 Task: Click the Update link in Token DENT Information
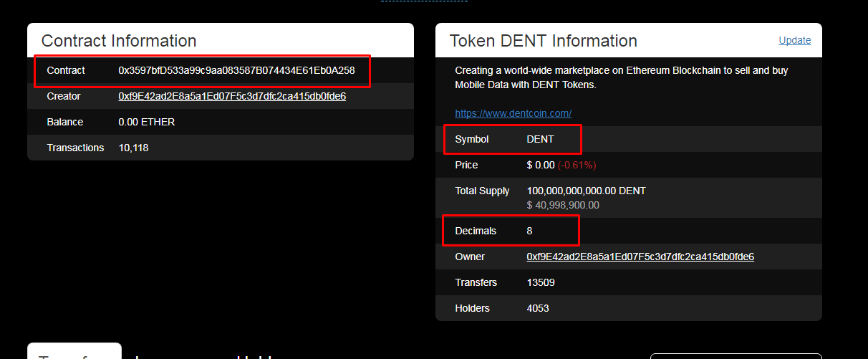point(795,40)
